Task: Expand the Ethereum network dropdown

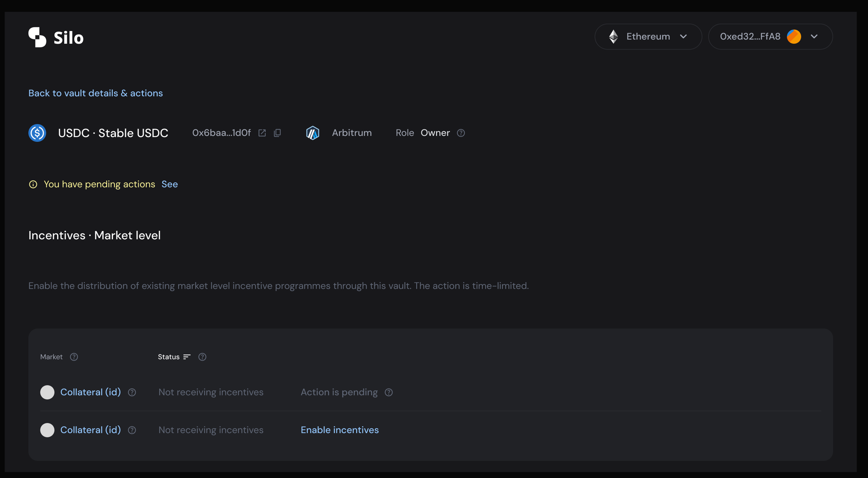Action: coord(648,37)
